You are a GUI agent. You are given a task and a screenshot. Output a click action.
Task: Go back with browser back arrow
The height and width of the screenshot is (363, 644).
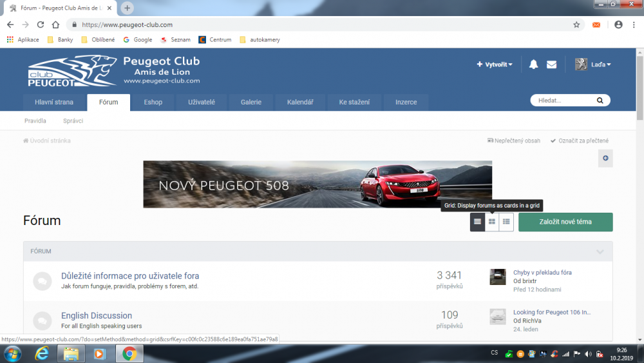(x=10, y=25)
